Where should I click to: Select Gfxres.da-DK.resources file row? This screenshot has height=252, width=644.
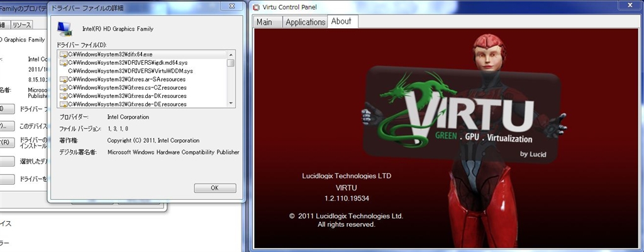point(143,96)
